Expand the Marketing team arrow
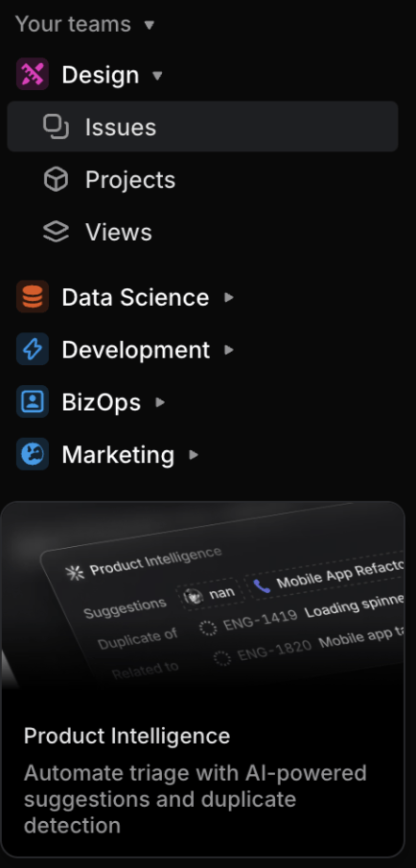Image resolution: width=416 pixels, height=868 pixels. (x=194, y=455)
